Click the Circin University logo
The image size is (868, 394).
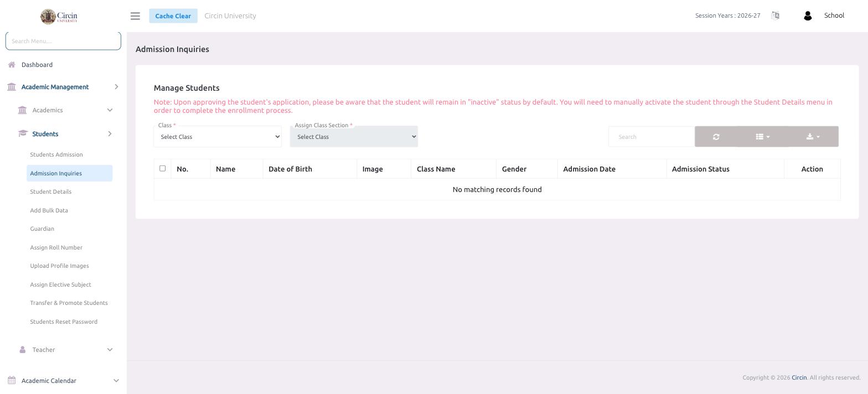click(59, 17)
